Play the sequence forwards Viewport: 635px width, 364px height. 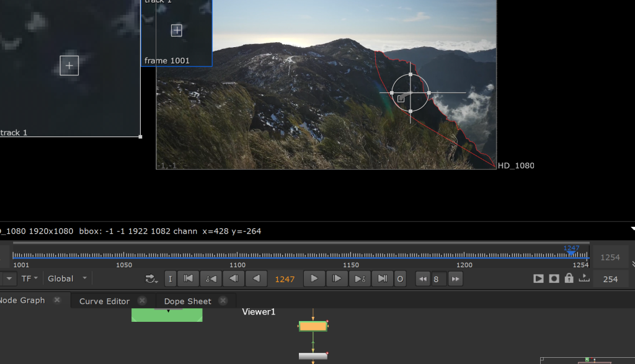tap(314, 279)
